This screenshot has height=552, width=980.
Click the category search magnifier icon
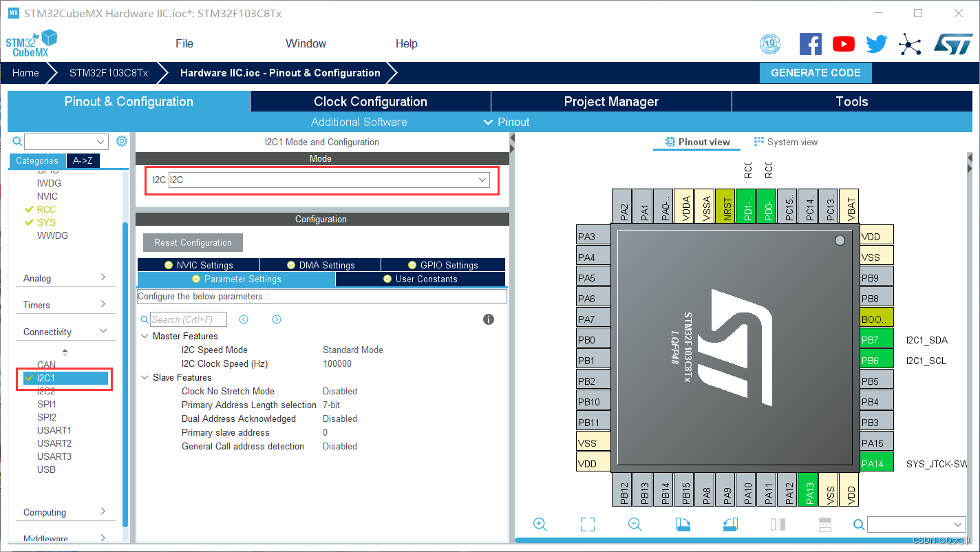18,141
